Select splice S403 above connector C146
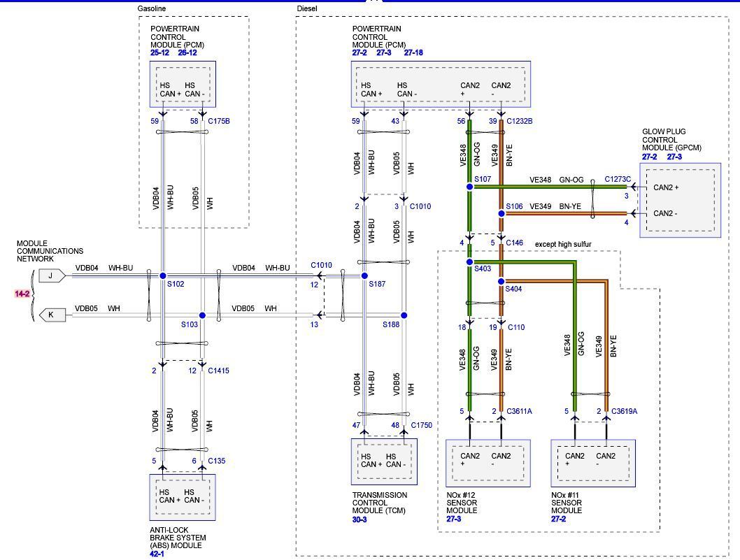 coord(469,262)
